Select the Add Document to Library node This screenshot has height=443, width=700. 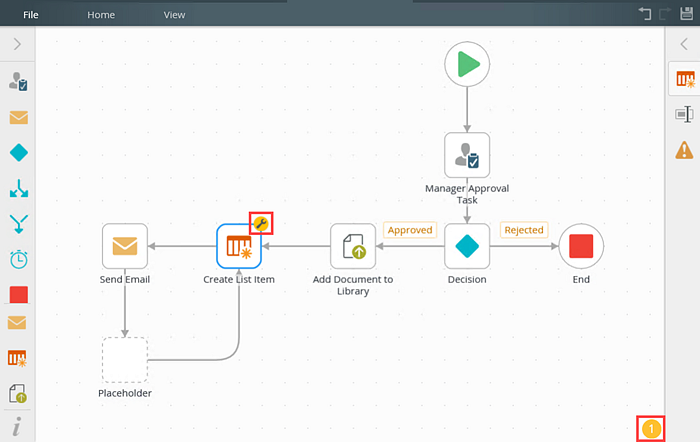(x=353, y=246)
